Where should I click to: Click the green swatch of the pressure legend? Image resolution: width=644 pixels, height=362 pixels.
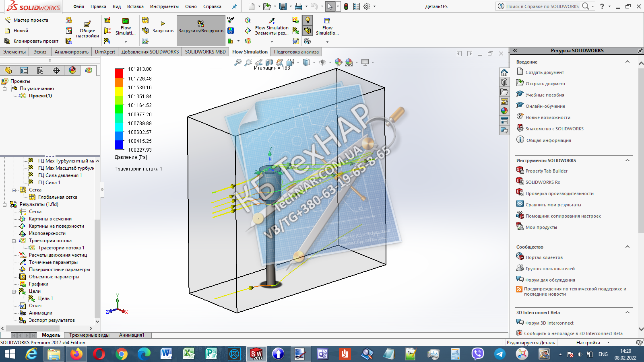pyautogui.click(x=119, y=109)
